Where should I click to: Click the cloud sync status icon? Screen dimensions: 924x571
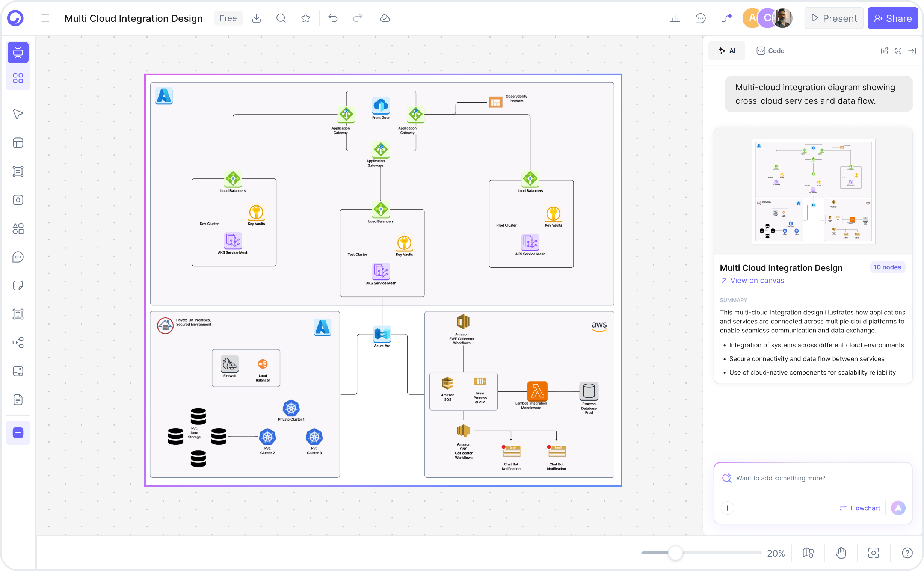(385, 18)
